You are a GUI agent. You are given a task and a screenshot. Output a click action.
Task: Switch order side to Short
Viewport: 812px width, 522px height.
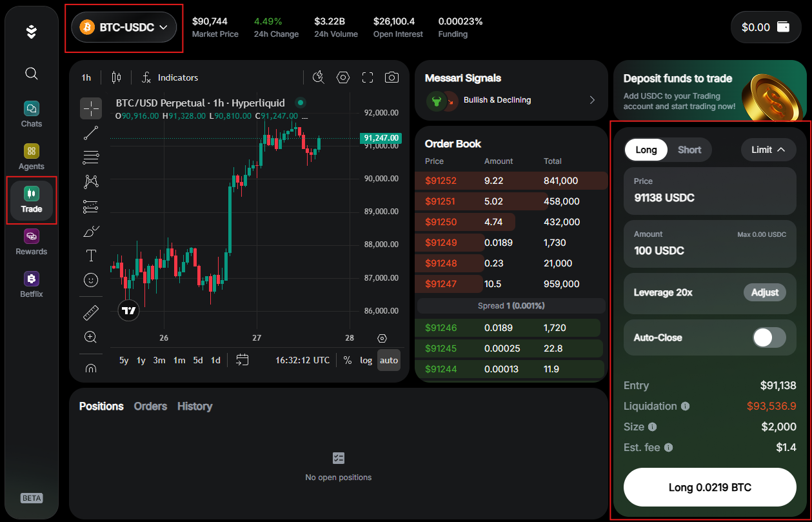(689, 150)
